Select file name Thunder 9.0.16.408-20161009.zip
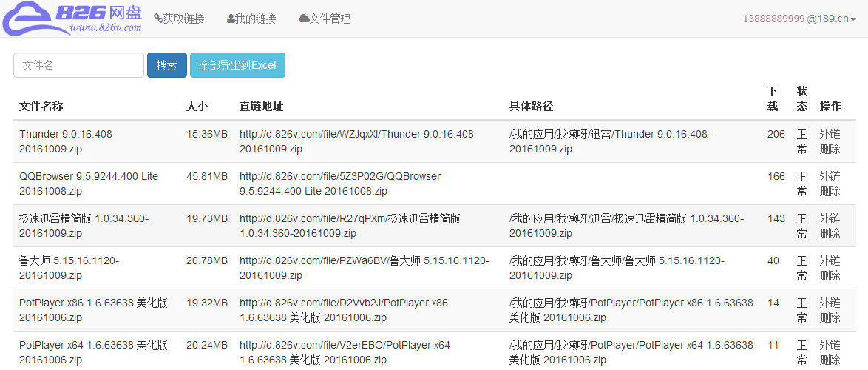 68,142
